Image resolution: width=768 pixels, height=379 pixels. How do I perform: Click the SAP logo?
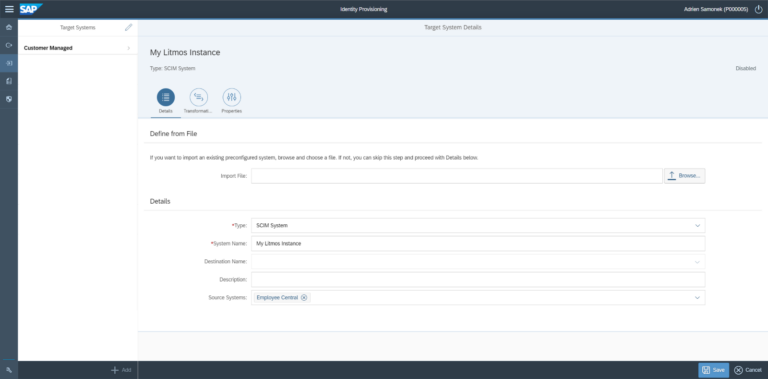31,9
